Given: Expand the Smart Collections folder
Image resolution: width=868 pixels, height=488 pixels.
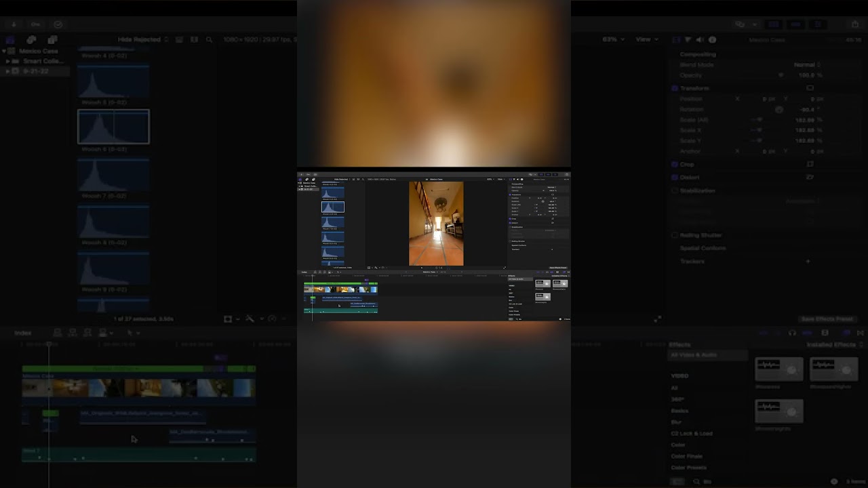Looking at the screenshot, I should (x=8, y=61).
